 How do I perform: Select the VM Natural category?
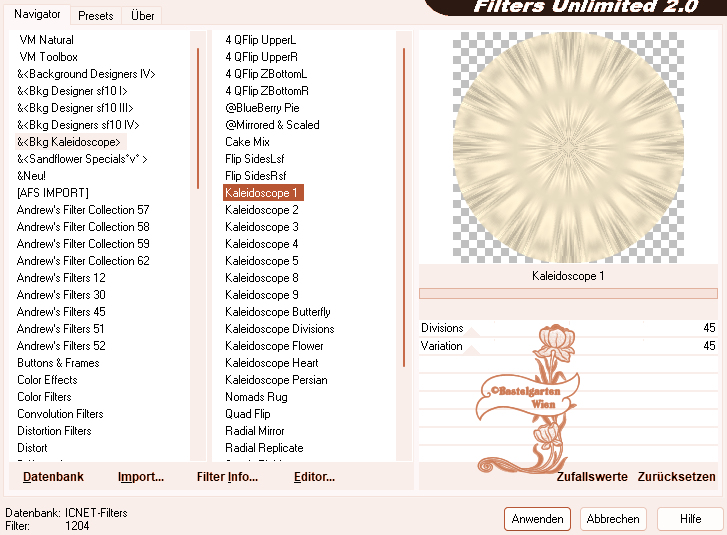(46, 40)
